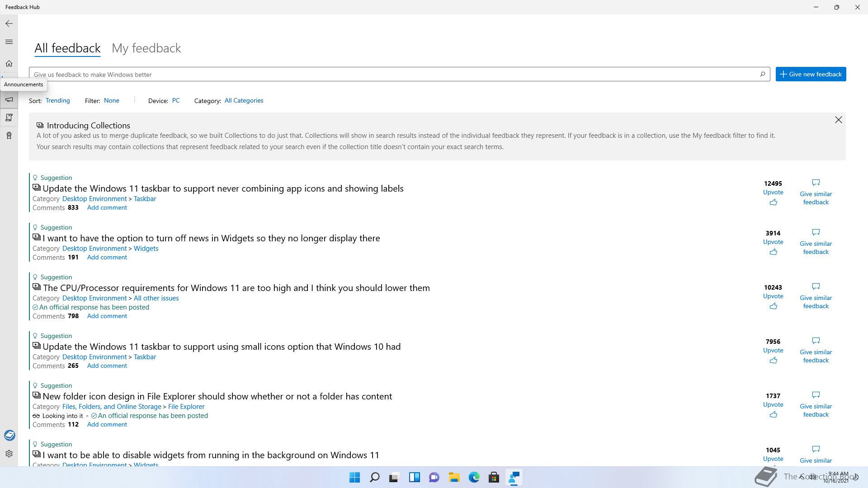Open the Filter None dropdown
The image size is (868, 488).
tap(112, 100)
